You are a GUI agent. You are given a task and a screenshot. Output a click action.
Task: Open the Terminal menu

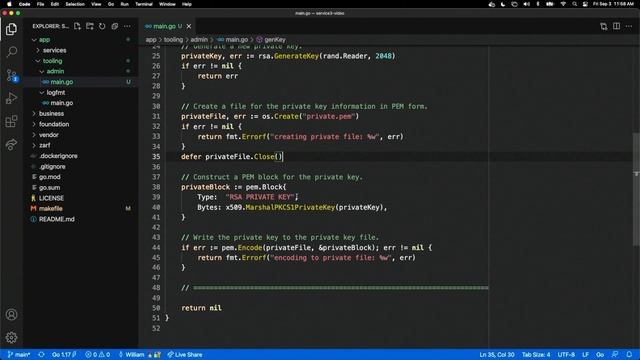144,4
